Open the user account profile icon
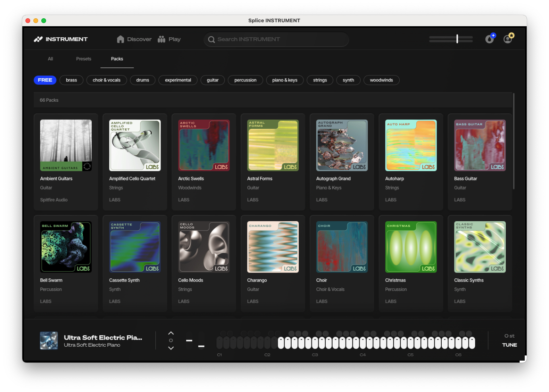The width and height of the screenshot is (549, 392). 508,39
